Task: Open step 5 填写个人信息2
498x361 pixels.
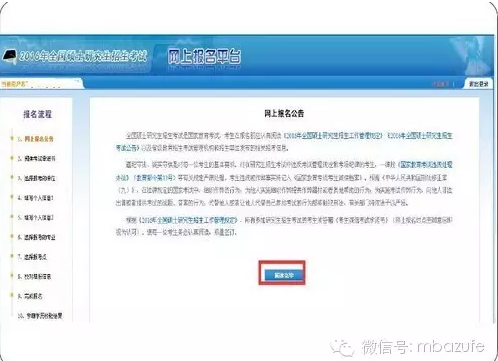Action: (36, 218)
